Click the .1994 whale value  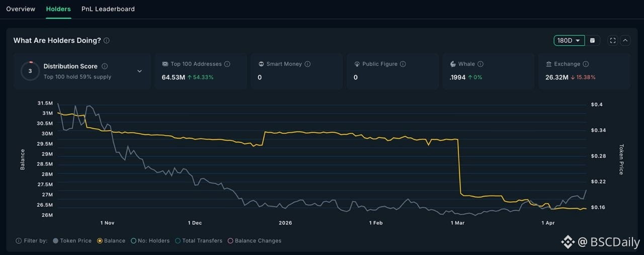pyautogui.click(x=457, y=77)
